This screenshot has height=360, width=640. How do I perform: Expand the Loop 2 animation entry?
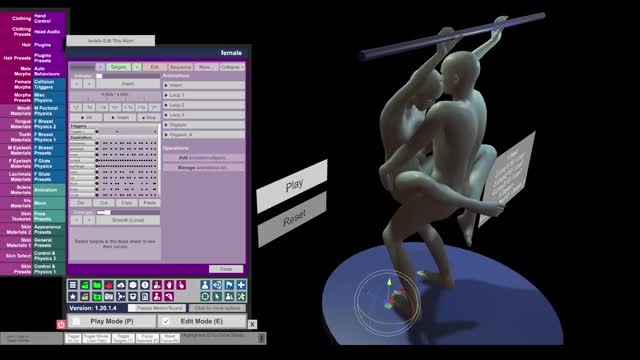pos(204,105)
